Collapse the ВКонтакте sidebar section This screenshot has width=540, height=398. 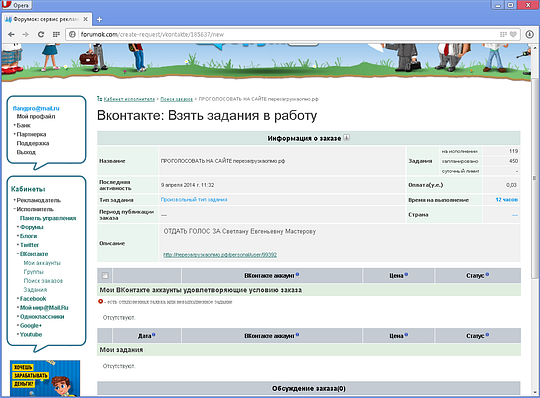coord(34,254)
